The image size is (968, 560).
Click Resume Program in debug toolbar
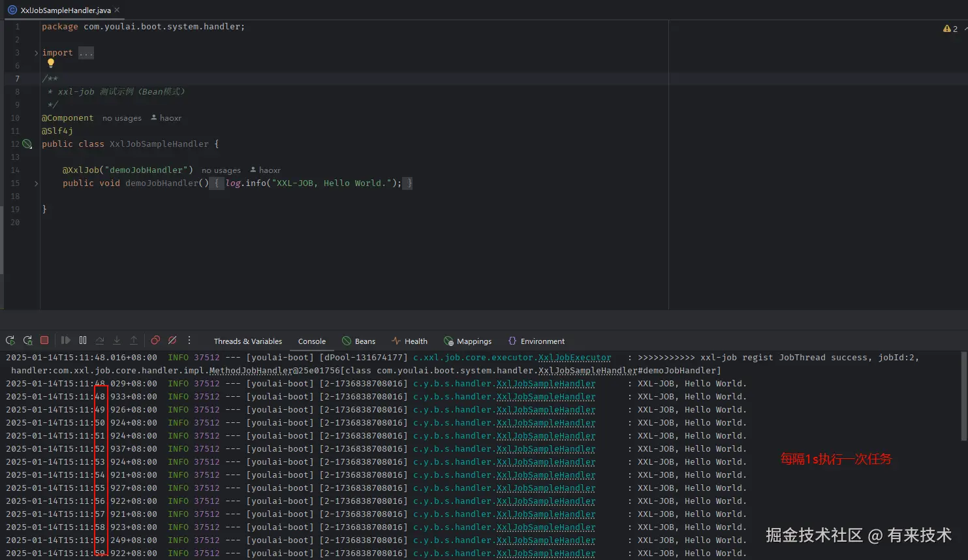point(66,341)
